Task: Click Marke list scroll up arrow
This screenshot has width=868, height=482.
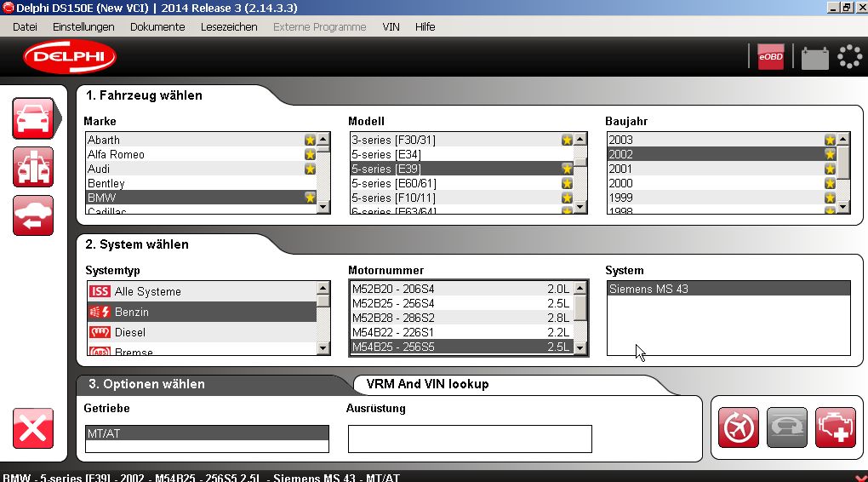Action: coord(323,139)
